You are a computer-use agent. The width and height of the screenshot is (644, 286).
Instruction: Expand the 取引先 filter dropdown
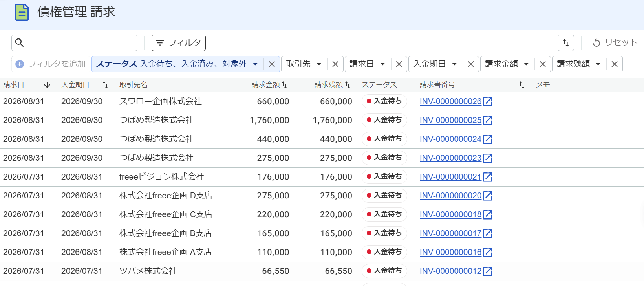(319, 64)
